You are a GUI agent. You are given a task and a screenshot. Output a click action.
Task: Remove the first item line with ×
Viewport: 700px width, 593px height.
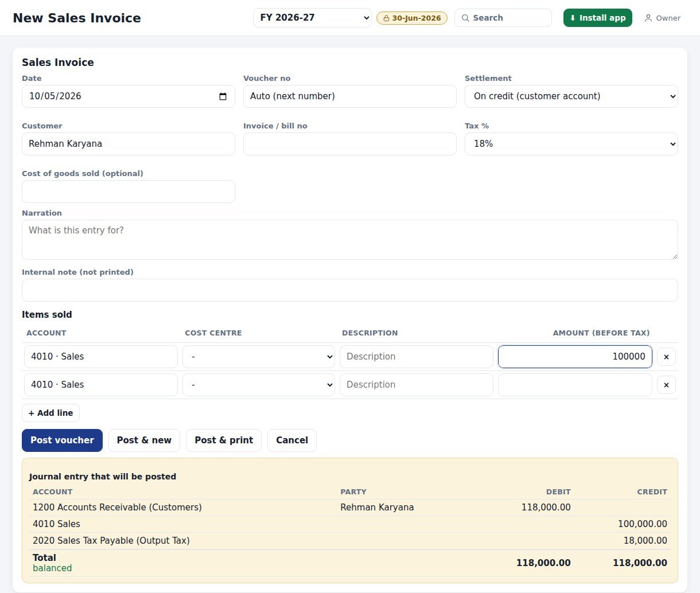tap(666, 357)
